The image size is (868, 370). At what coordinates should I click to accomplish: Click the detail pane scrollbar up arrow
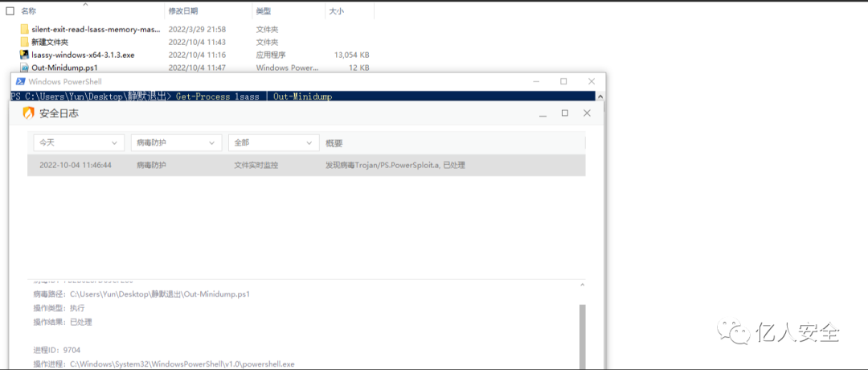[x=582, y=285]
